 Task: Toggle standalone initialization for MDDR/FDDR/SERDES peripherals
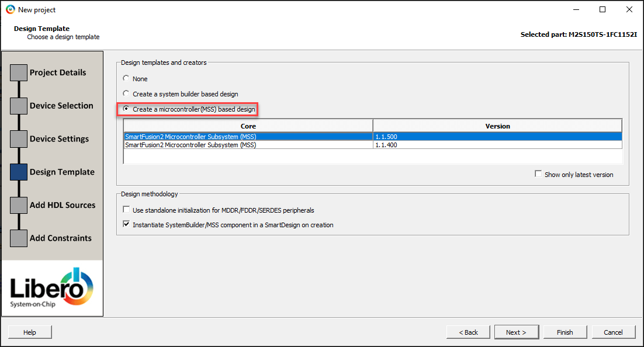pyautogui.click(x=126, y=210)
